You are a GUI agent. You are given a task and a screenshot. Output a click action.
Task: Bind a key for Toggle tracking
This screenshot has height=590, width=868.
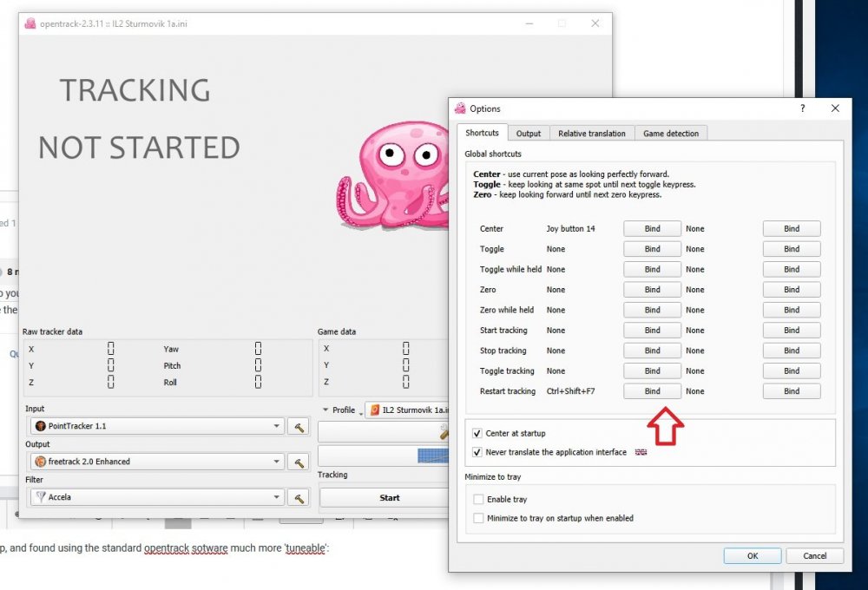click(x=651, y=370)
